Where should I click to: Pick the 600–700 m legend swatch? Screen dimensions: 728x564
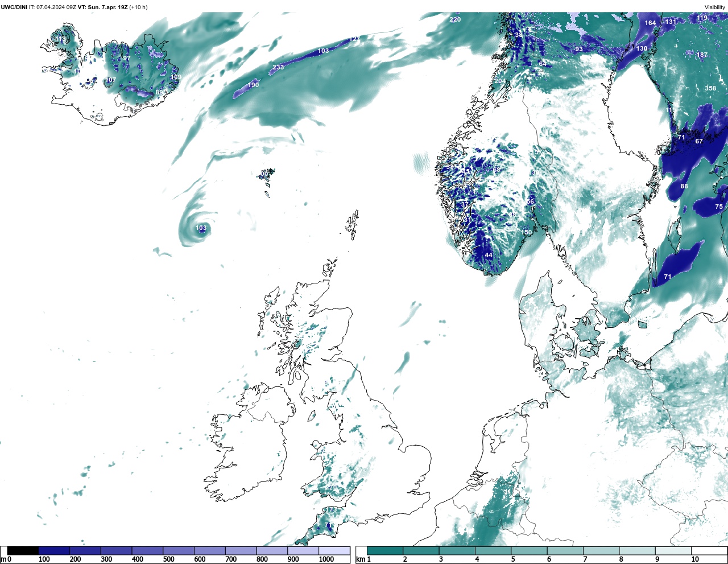[x=209, y=550]
